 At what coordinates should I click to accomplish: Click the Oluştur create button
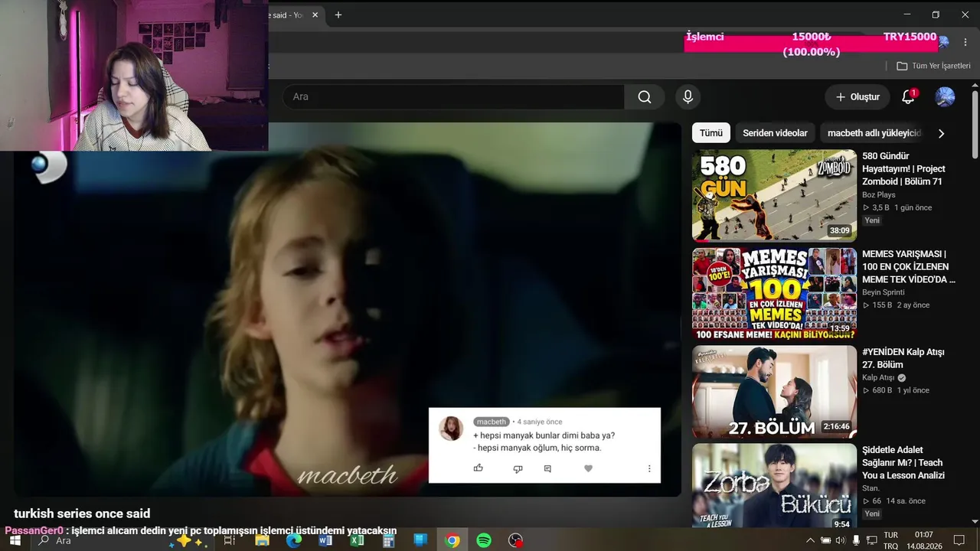857,97
